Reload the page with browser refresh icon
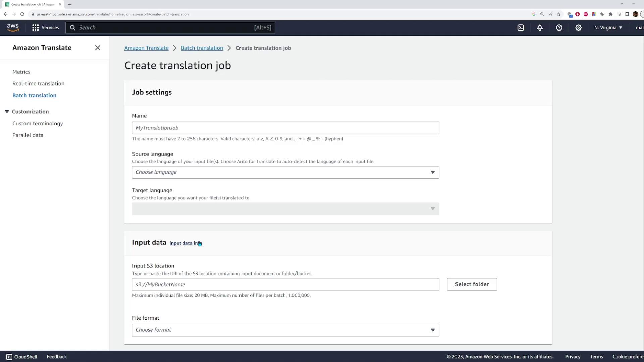Image resolution: width=644 pixels, height=362 pixels. (22, 14)
